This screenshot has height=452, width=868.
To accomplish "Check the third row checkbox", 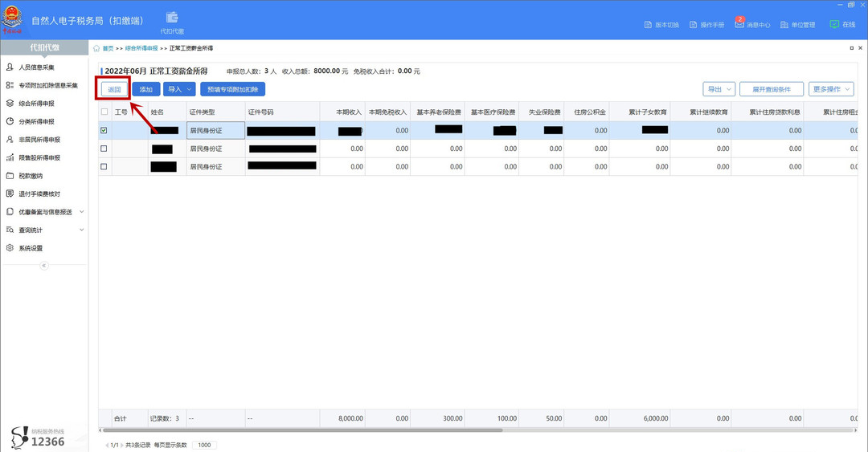I will [104, 167].
